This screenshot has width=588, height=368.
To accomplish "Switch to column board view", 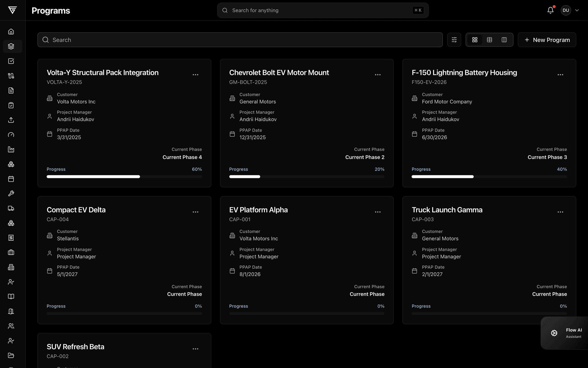I will tap(504, 40).
